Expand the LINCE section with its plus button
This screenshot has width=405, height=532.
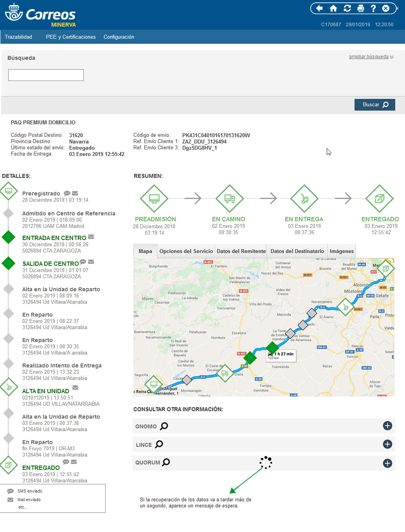388,444
